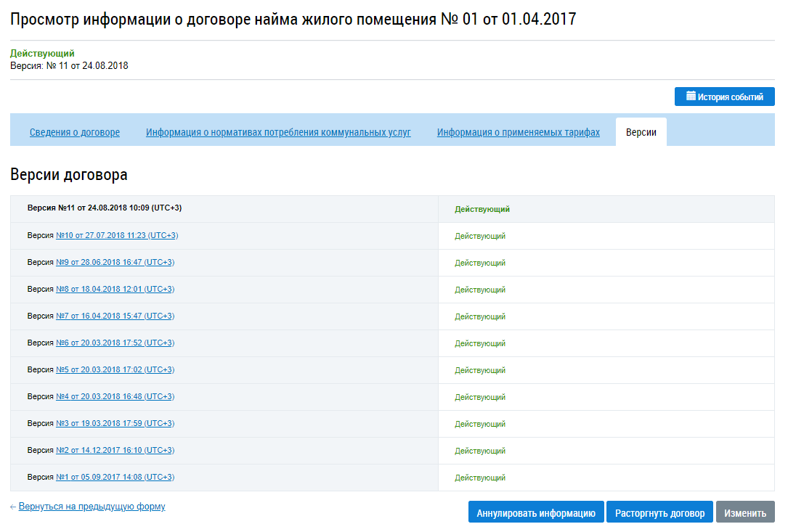Open version №6 от 20.03.2018 17:52
Screen dimensions: 788x532
point(115,343)
